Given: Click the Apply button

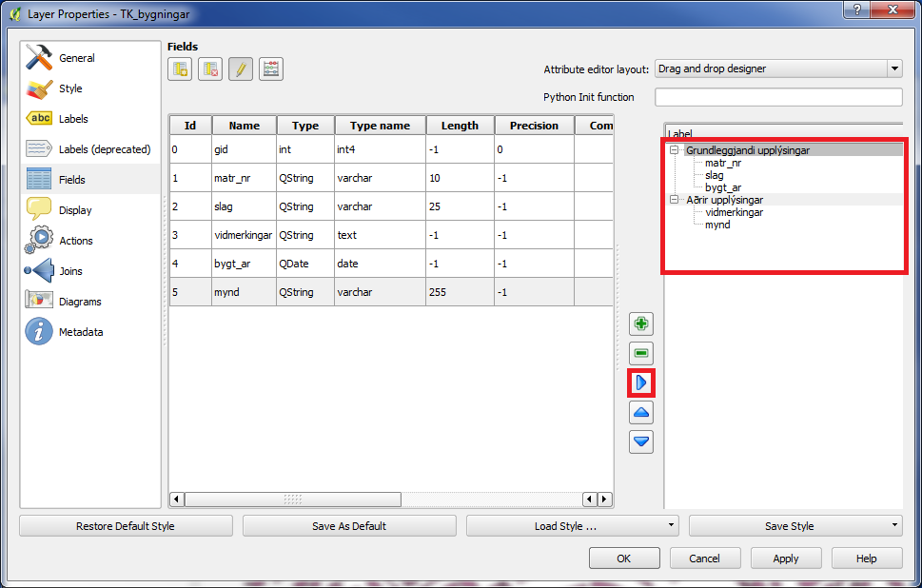Looking at the screenshot, I should point(786,558).
